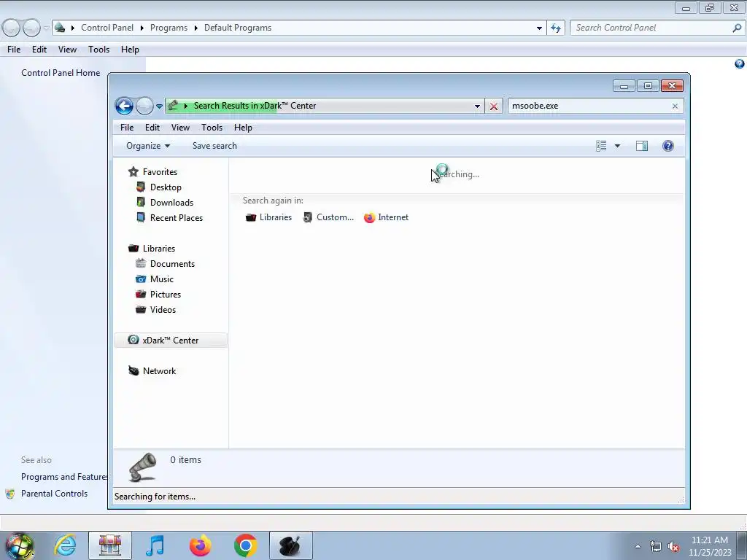This screenshot has height=560, width=747.
Task: Search again in Custom location
Action: point(329,217)
